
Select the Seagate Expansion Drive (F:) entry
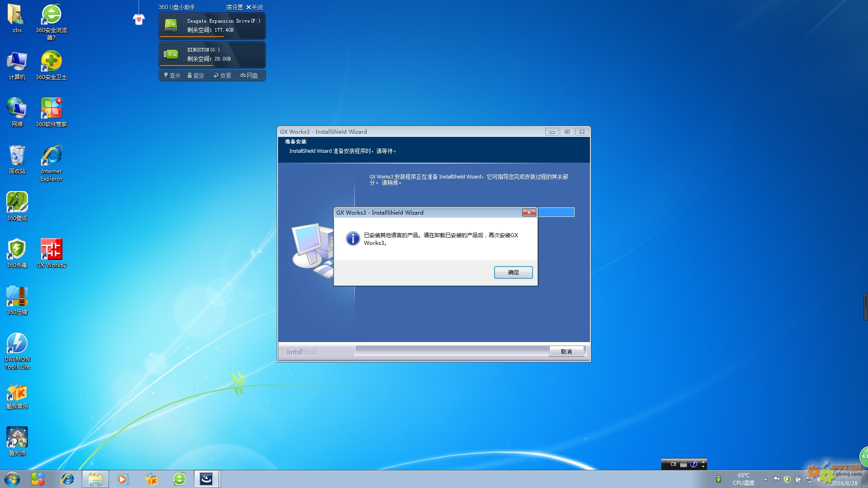[212, 26]
